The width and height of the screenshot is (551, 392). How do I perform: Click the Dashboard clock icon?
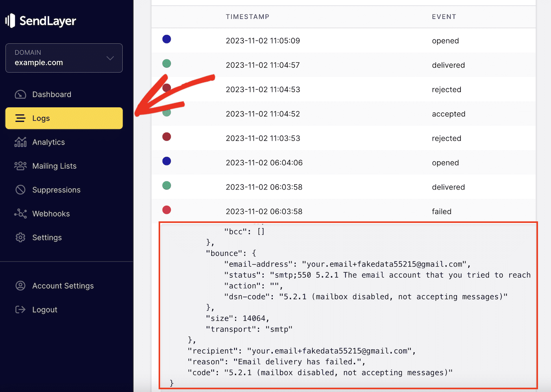pos(20,94)
